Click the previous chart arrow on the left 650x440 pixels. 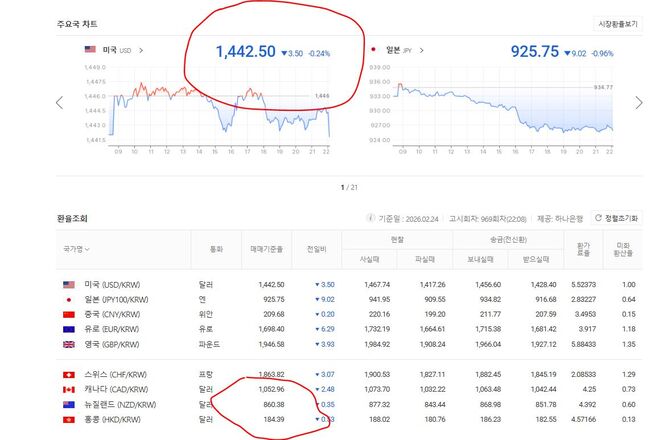pyautogui.click(x=59, y=102)
